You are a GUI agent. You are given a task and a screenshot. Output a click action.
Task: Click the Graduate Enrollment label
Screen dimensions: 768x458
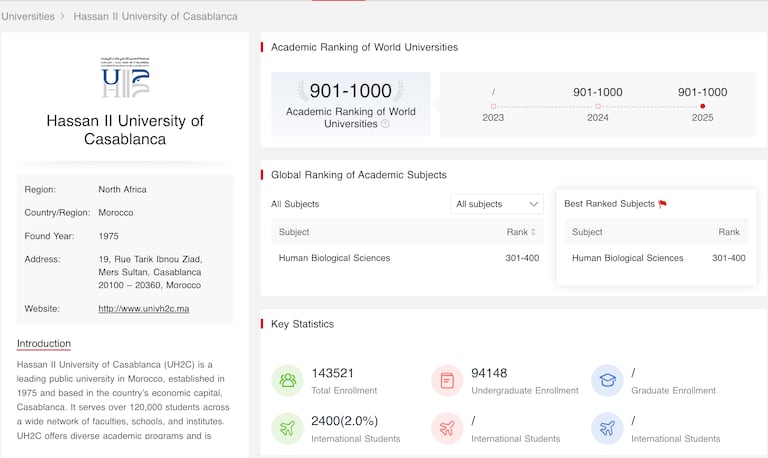(673, 390)
